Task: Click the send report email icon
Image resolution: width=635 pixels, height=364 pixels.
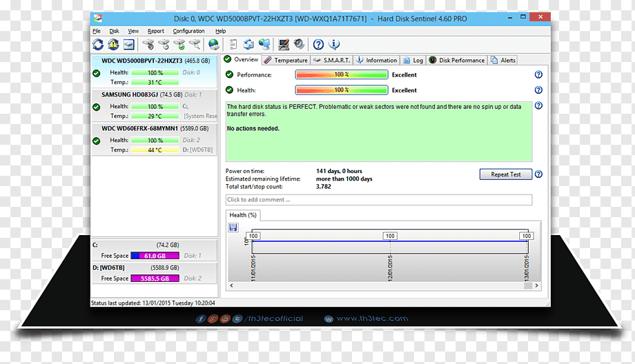Action: (248, 45)
